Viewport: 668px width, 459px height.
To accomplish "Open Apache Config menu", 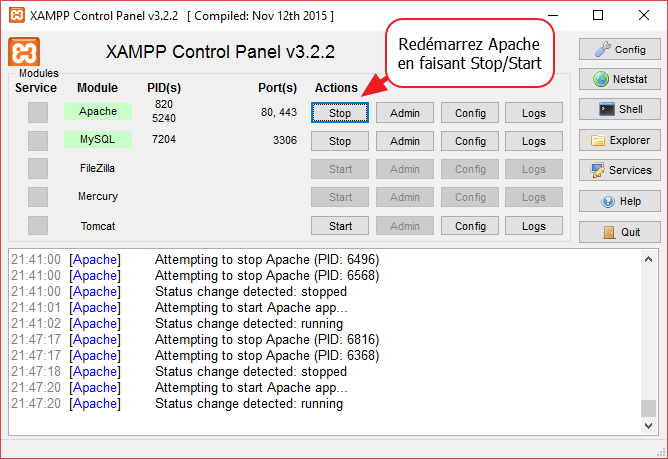I will tap(470, 113).
